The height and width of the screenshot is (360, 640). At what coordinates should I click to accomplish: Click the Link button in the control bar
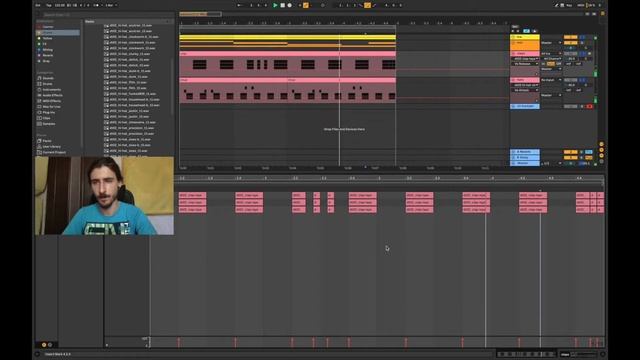point(38,5)
